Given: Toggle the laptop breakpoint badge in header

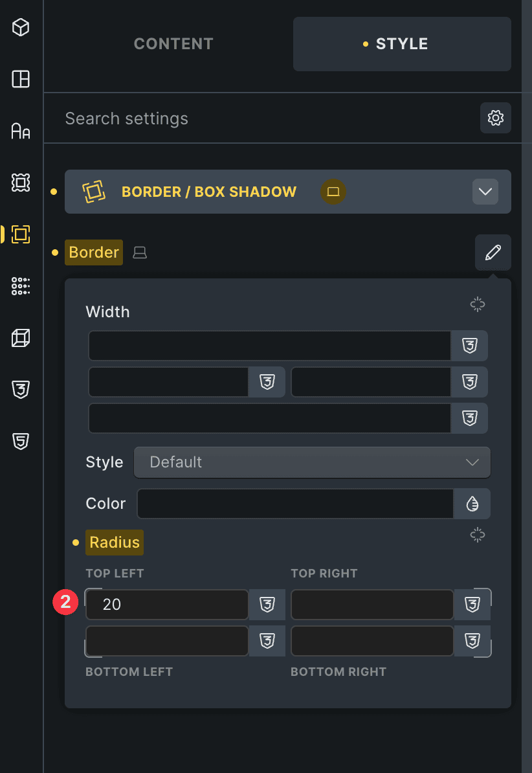Looking at the screenshot, I should pyautogui.click(x=333, y=192).
